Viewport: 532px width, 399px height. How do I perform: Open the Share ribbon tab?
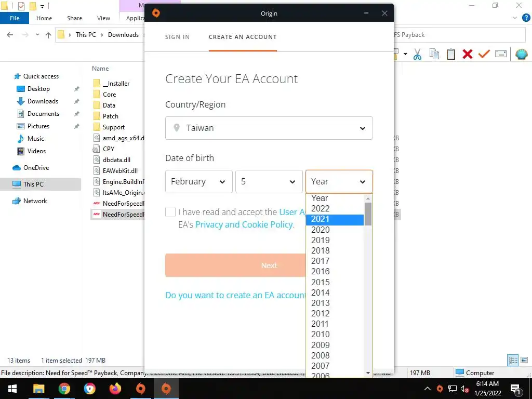click(74, 18)
